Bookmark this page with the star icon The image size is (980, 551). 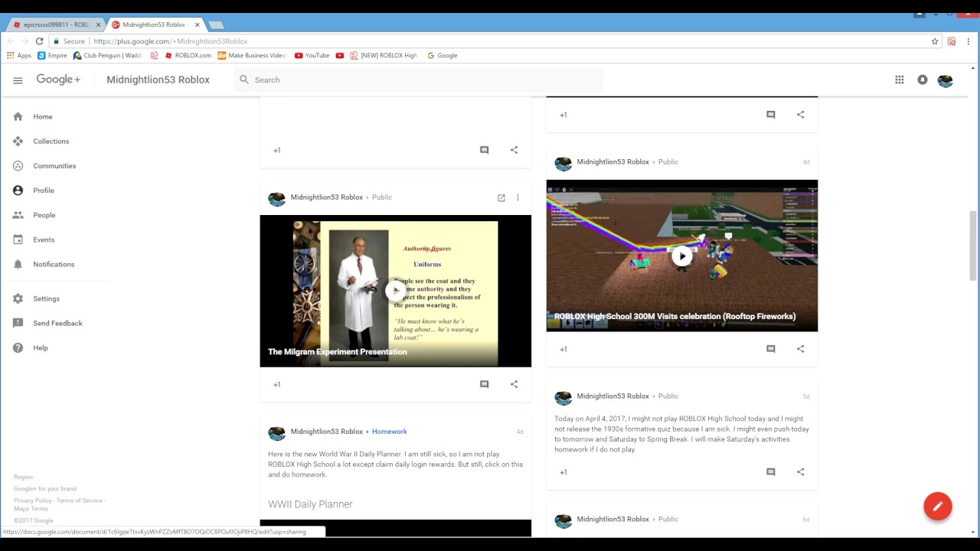click(x=935, y=41)
